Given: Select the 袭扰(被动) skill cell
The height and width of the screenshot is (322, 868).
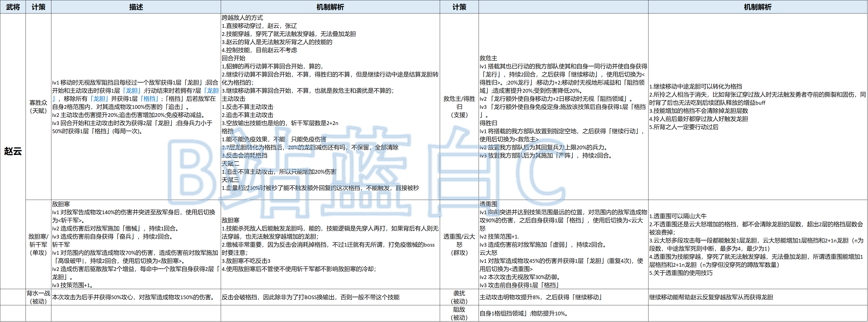Looking at the screenshot, I should tap(459, 297).
